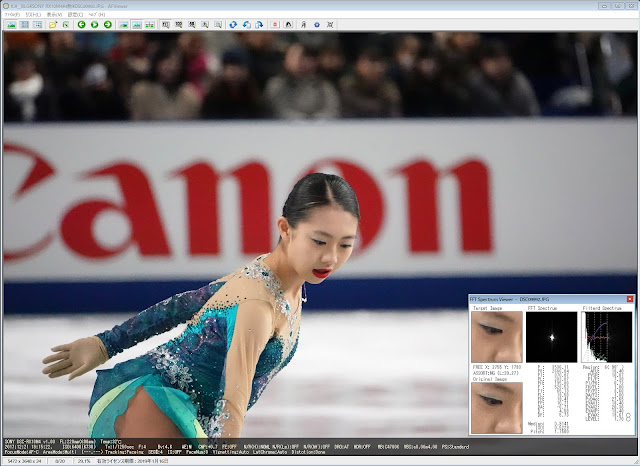The height and width of the screenshot is (466, 640).
Task: Click the highlighted landscape display mode icon
Action: (137, 25)
